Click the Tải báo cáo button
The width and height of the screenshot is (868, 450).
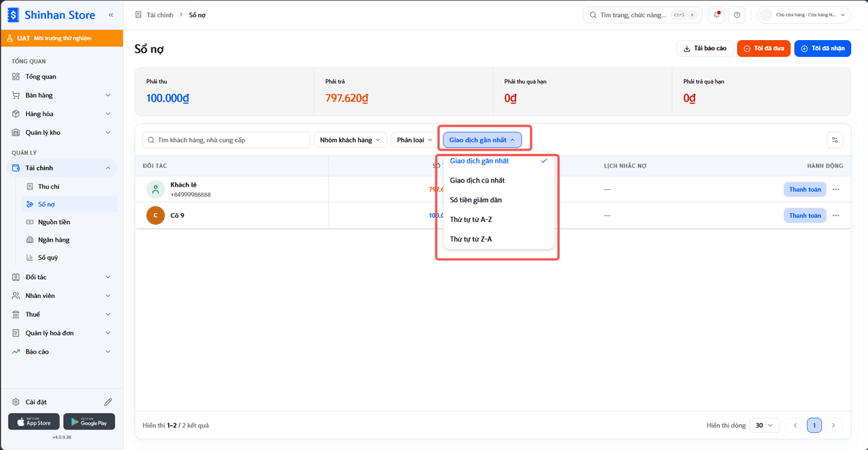coord(705,48)
